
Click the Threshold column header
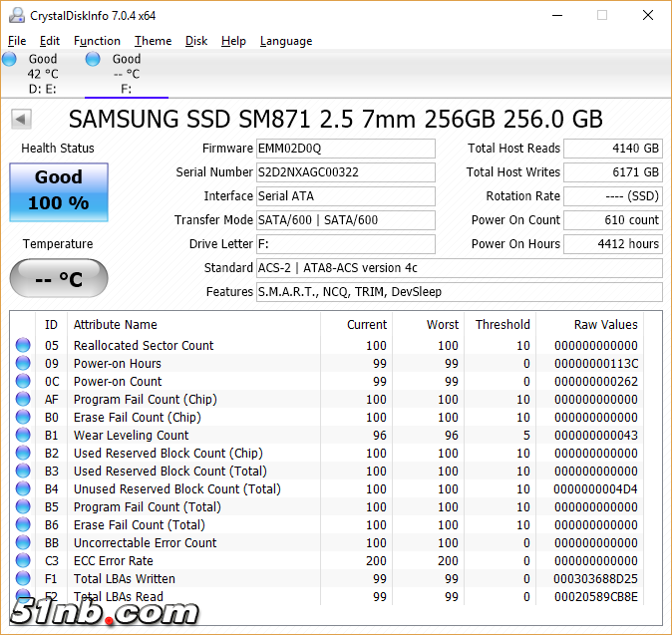(x=501, y=324)
